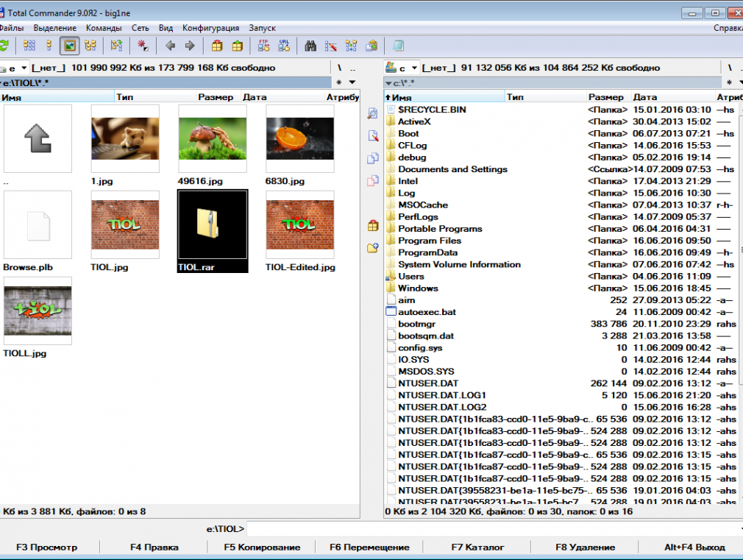Open the synchronize directories icon

point(351,46)
